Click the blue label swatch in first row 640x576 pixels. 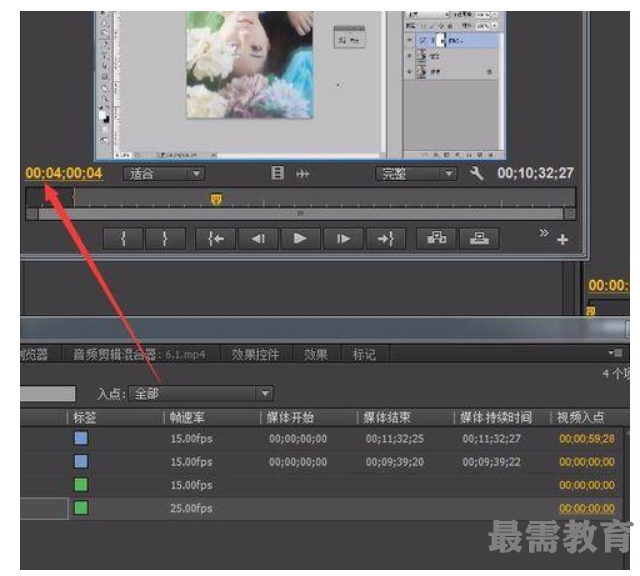point(81,438)
